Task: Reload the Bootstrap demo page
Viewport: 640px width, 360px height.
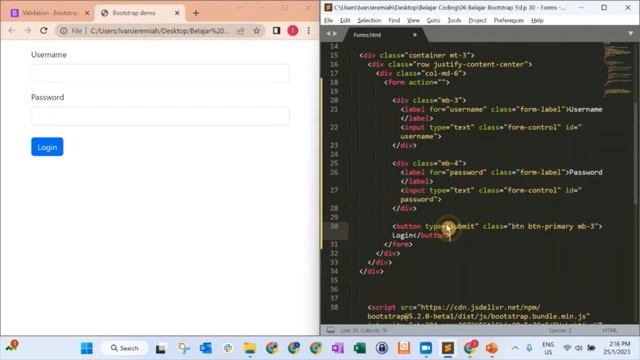Action: click(x=44, y=31)
